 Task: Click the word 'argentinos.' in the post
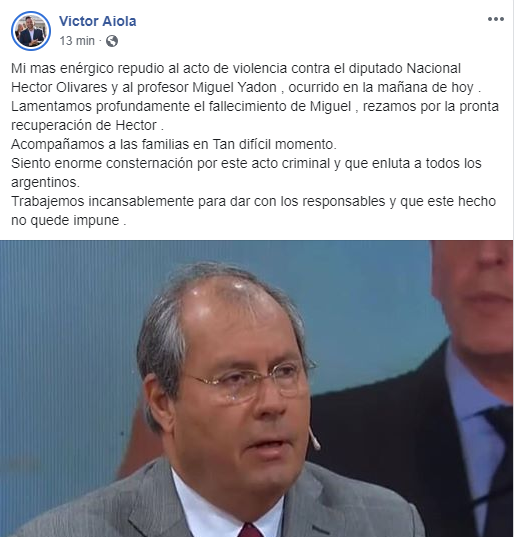click(x=45, y=182)
